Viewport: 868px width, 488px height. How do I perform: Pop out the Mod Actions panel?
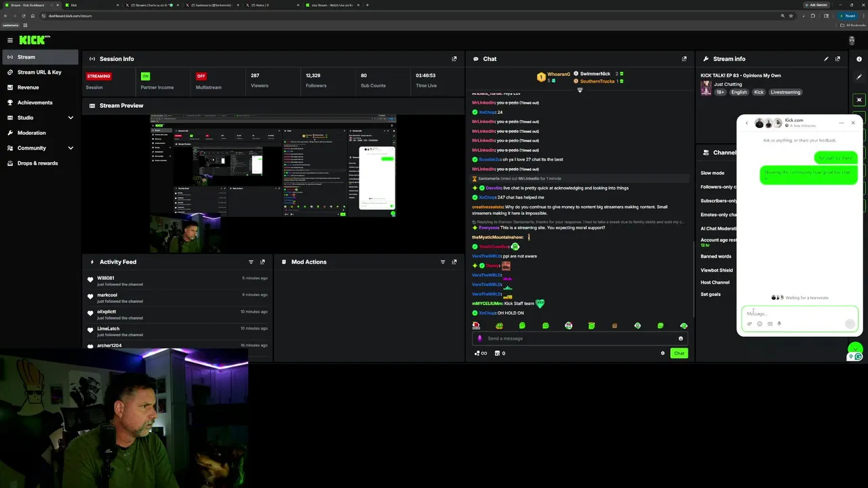point(454,262)
